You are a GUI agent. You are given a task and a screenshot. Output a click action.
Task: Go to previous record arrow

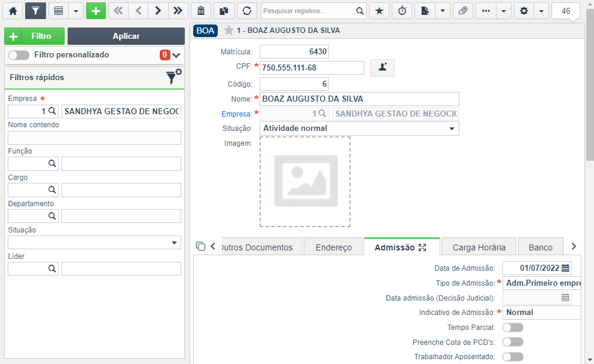138,11
